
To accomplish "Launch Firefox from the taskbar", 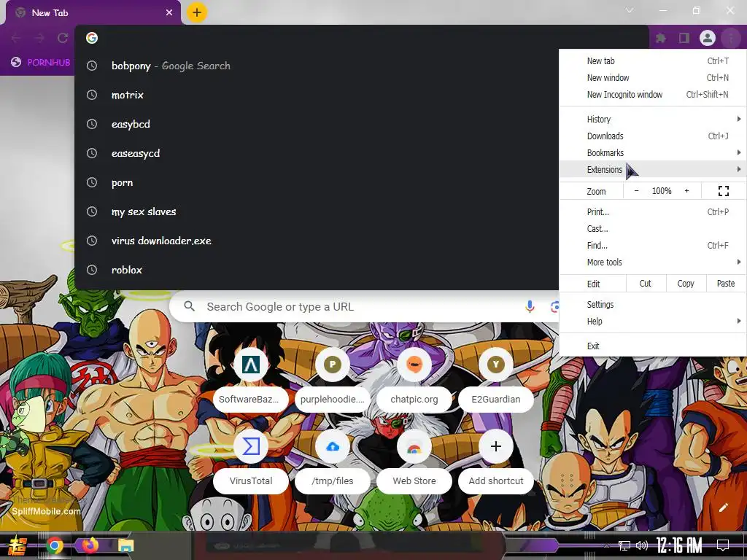I will (90, 545).
